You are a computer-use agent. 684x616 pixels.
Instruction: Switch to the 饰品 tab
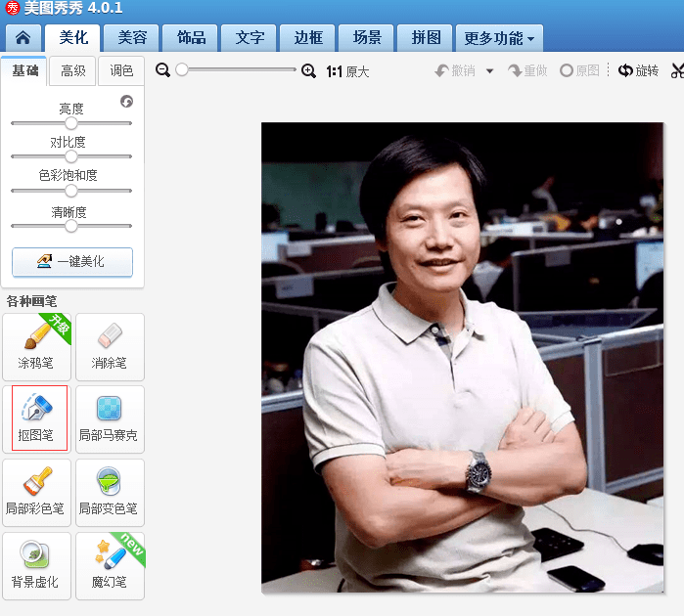click(191, 38)
